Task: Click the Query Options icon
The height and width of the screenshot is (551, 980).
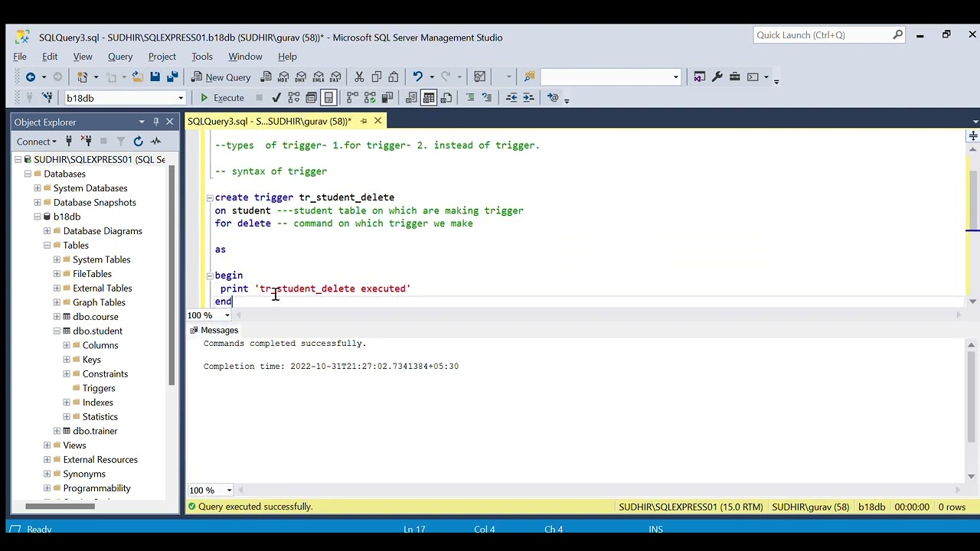Action: coord(311,98)
